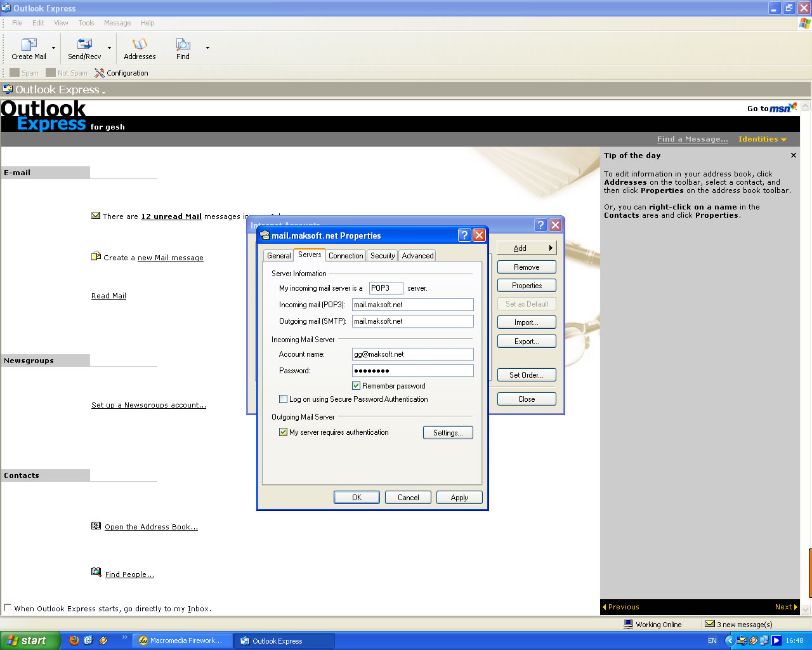Click the Send/Recv toolbar icon

click(84, 44)
